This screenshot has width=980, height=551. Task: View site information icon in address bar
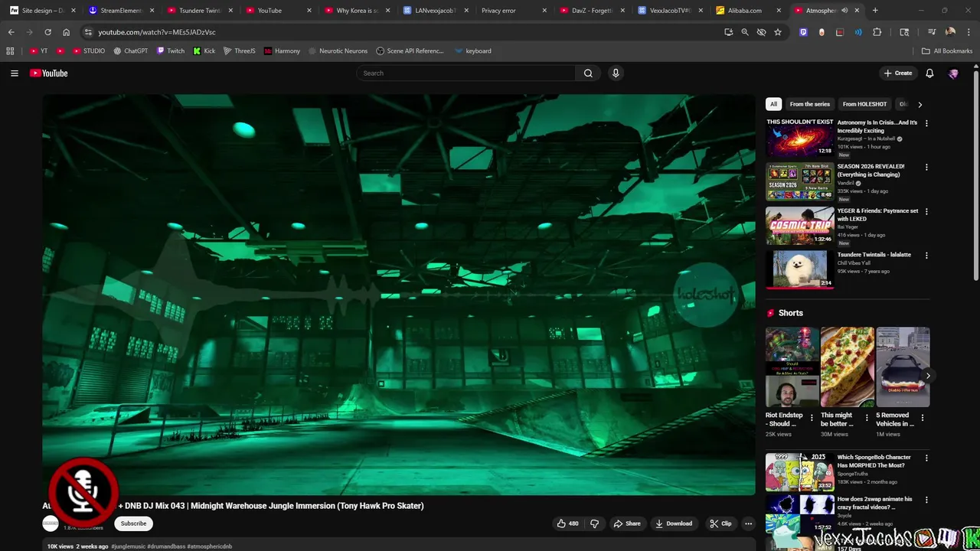coord(88,32)
